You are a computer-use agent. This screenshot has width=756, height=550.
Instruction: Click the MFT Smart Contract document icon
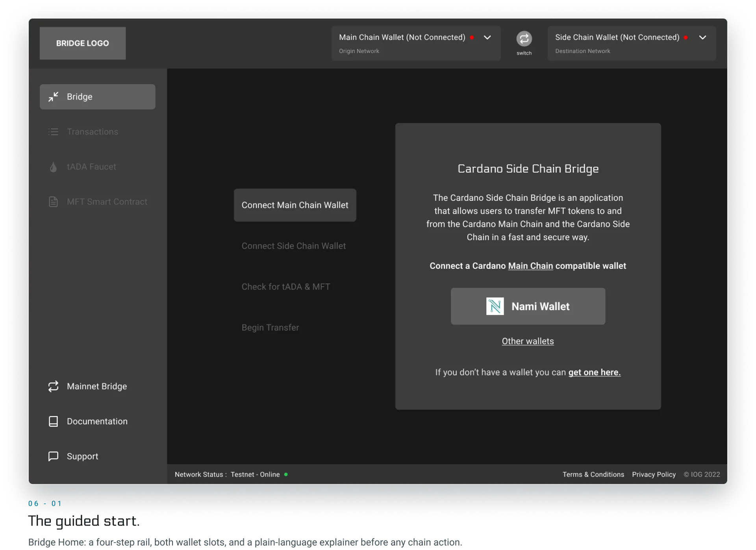pyautogui.click(x=53, y=202)
